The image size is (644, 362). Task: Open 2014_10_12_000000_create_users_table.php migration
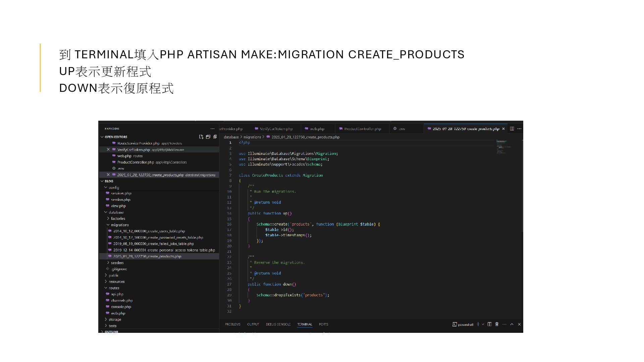(x=159, y=231)
